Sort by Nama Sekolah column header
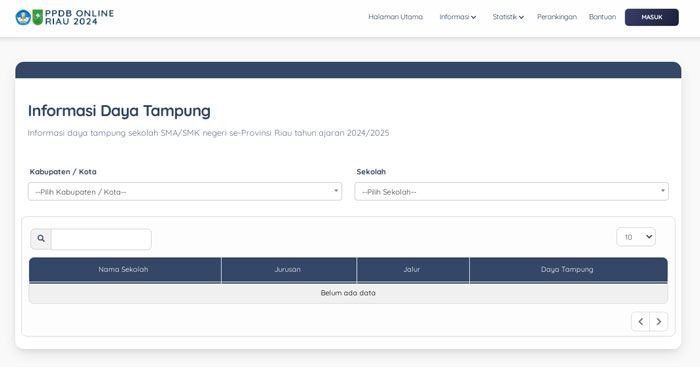 pyautogui.click(x=125, y=270)
